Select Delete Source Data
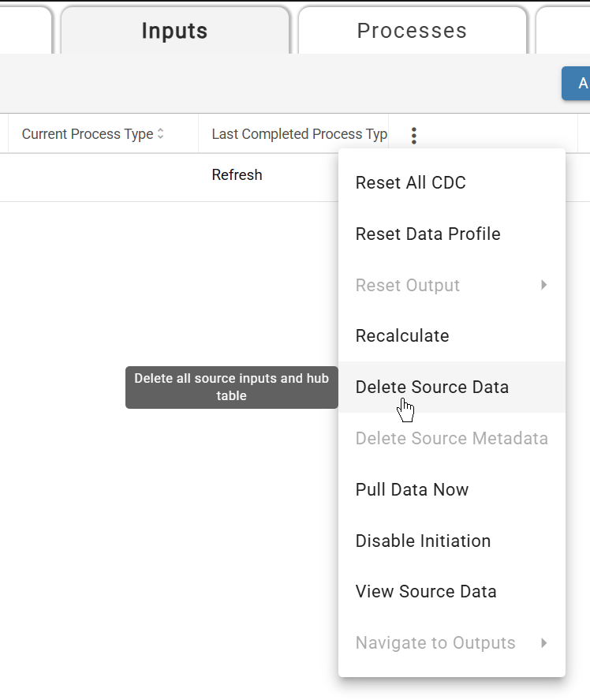Viewport: 590px width, 700px height. coord(431,387)
